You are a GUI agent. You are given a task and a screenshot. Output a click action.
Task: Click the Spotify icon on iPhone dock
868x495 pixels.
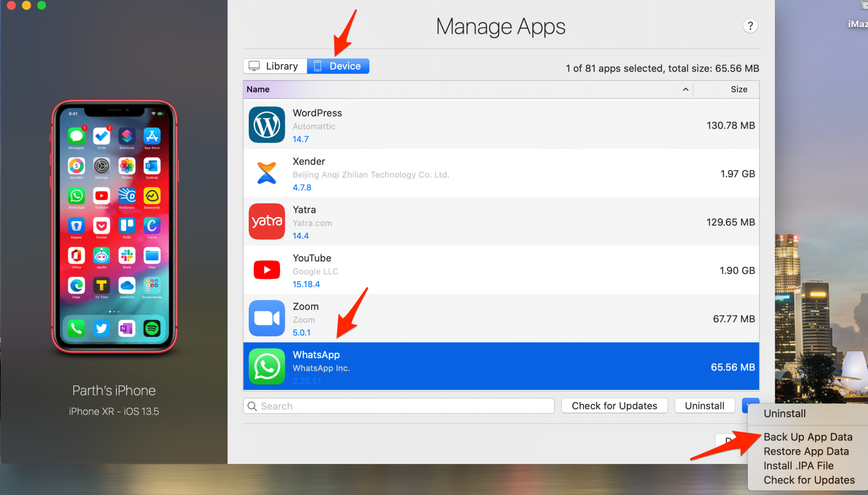tap(152, 328)
